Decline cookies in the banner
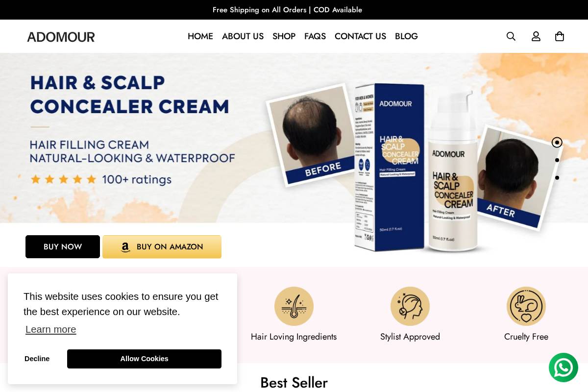 point(37,359)
